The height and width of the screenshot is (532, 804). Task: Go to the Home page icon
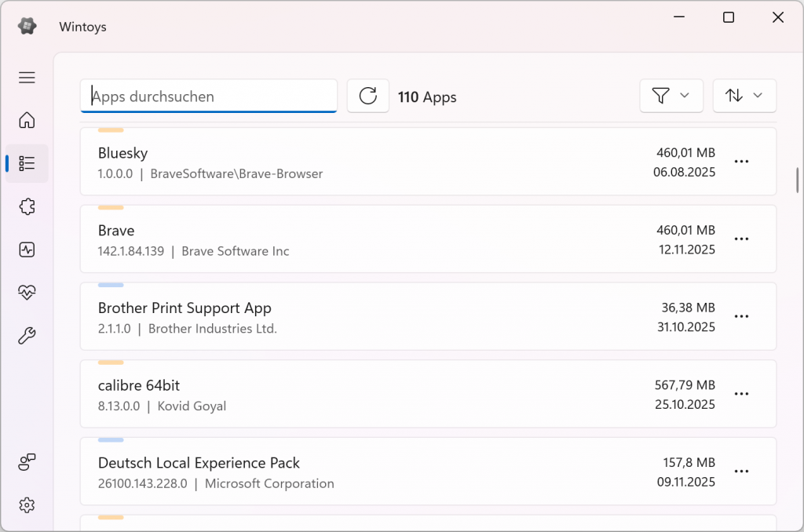coord(27,120)
